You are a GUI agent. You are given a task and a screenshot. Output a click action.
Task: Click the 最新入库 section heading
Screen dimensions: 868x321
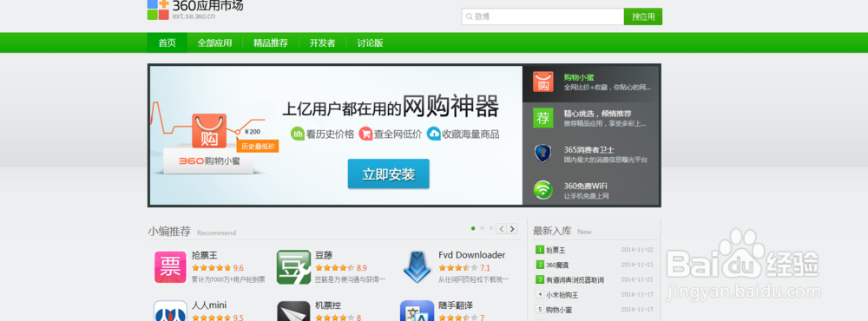click(552, 231)
